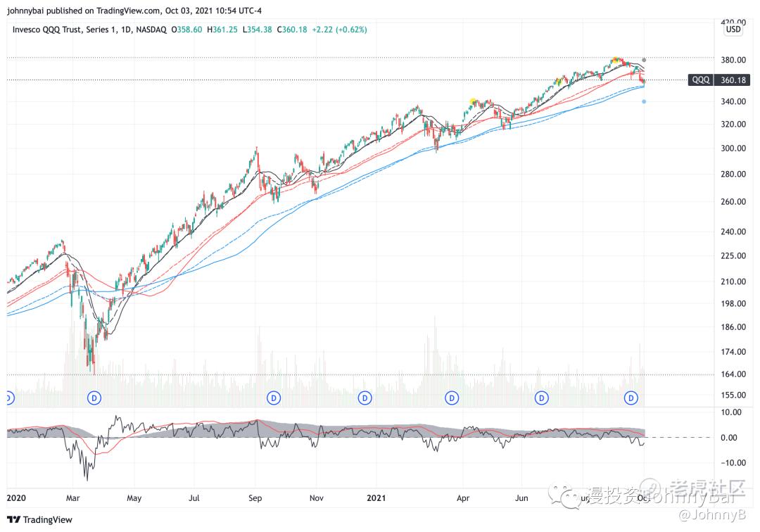760x532 pixels.
Task: Click the QQQ symbol price tag
Action: 700,80
